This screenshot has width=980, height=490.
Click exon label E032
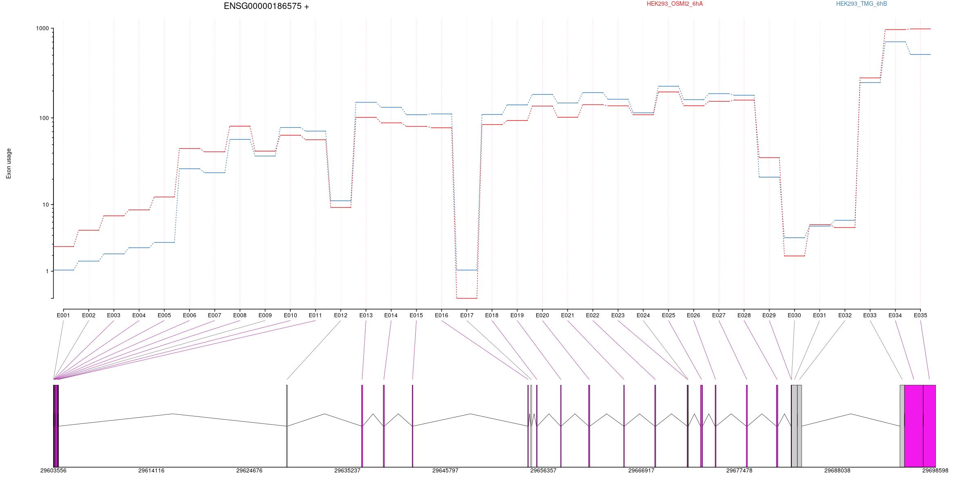(x=845, y=315)
